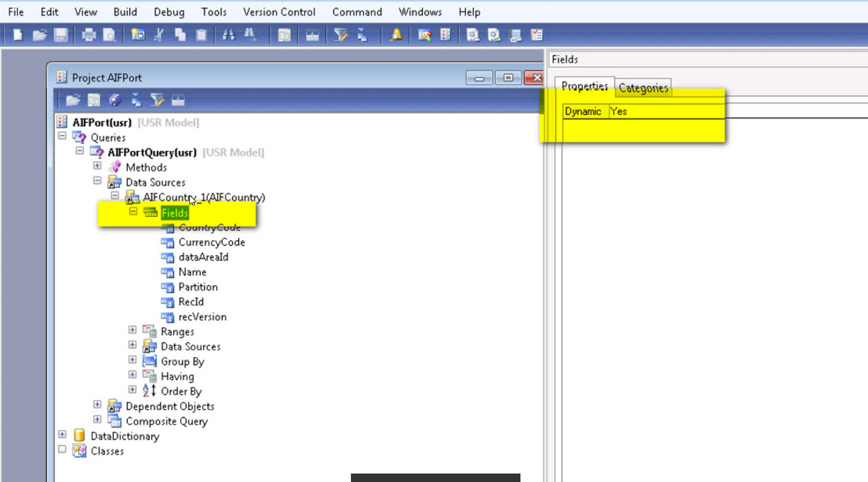The width and height of the screenshot is (868, 482).
Task: Click the Open project icon in the project toolbar
Action: coord(73,99)
